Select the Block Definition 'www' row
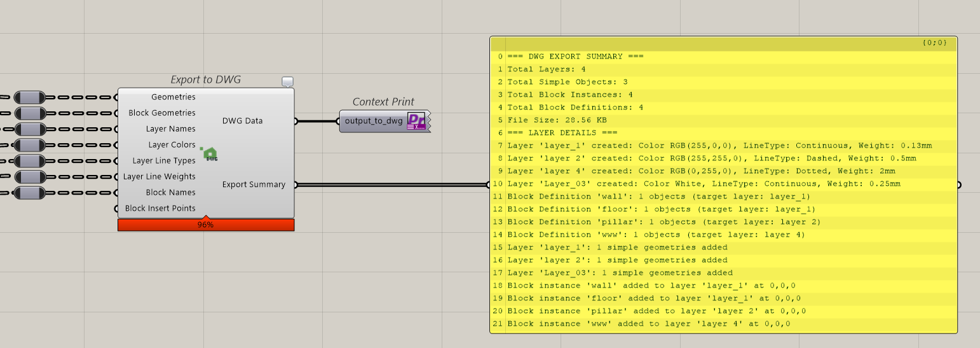The height and width of the screenshot is (348, 980). point(724,235)
